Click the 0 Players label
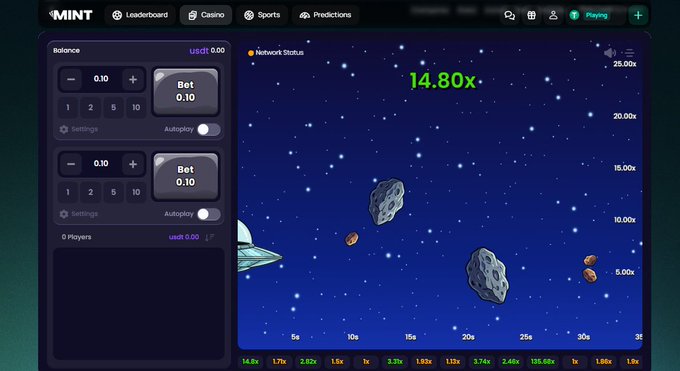 click(76, 237)
